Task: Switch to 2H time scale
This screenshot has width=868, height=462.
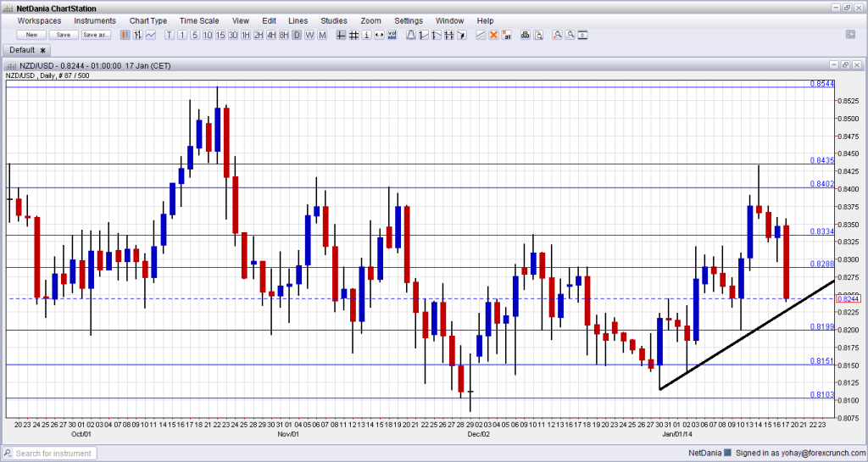Action: click(x=259, y=35)
